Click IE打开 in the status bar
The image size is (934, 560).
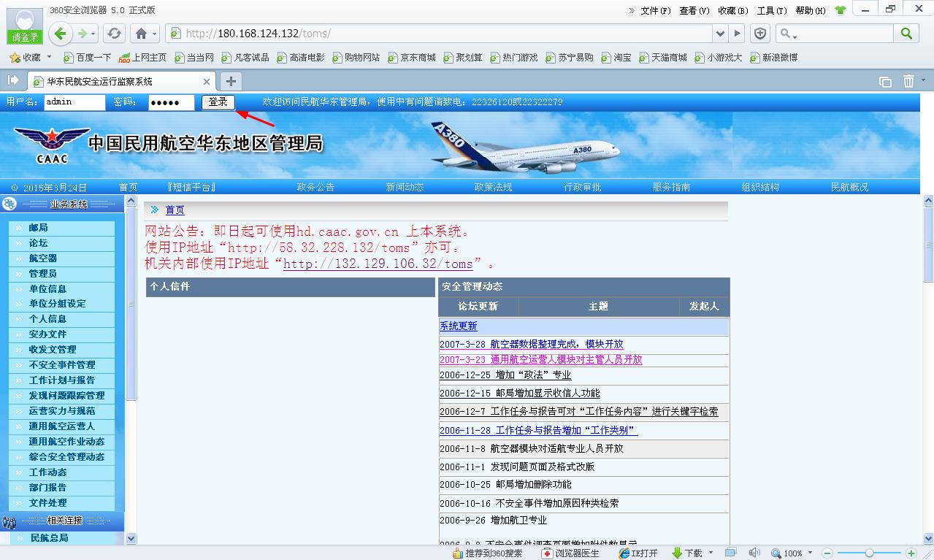[638, 553]
